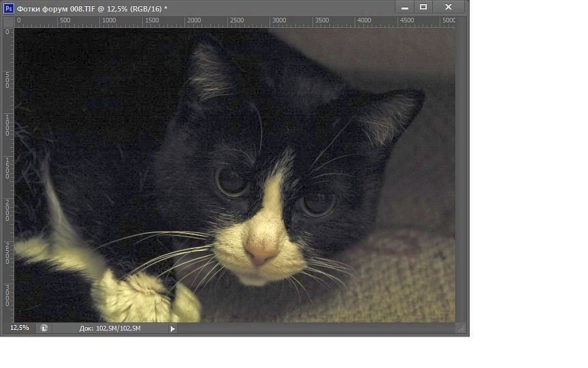
Task: Click the 4000 mark on horizontal ruler
Action: [363, 20]
